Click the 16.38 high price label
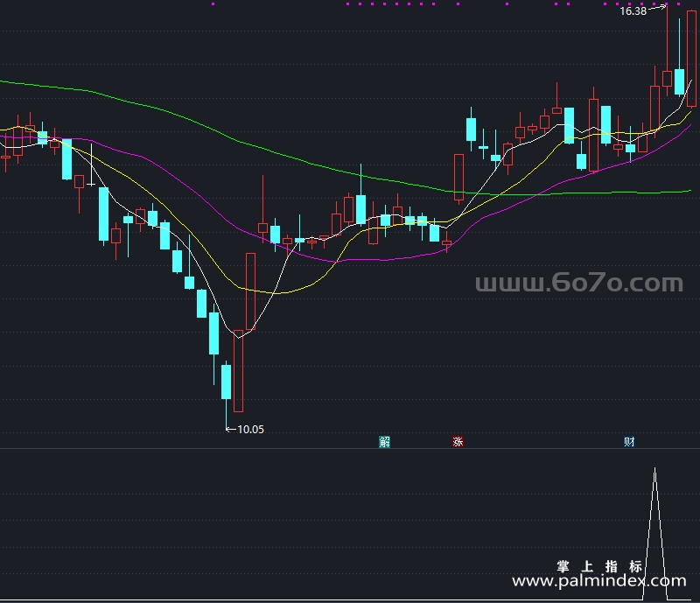700x603 pixels. (633, 11)
